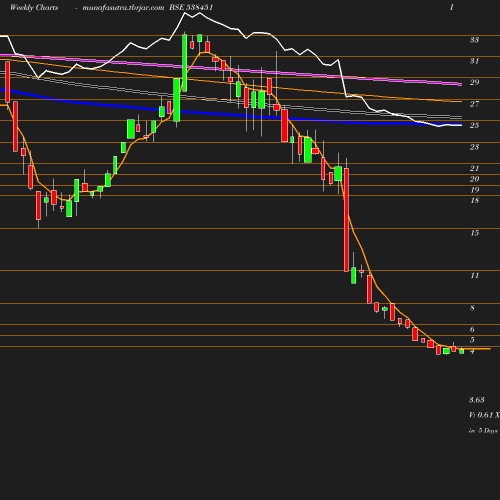Click the price axis label '5'
The image size is (500, 500).
point(472,340)
